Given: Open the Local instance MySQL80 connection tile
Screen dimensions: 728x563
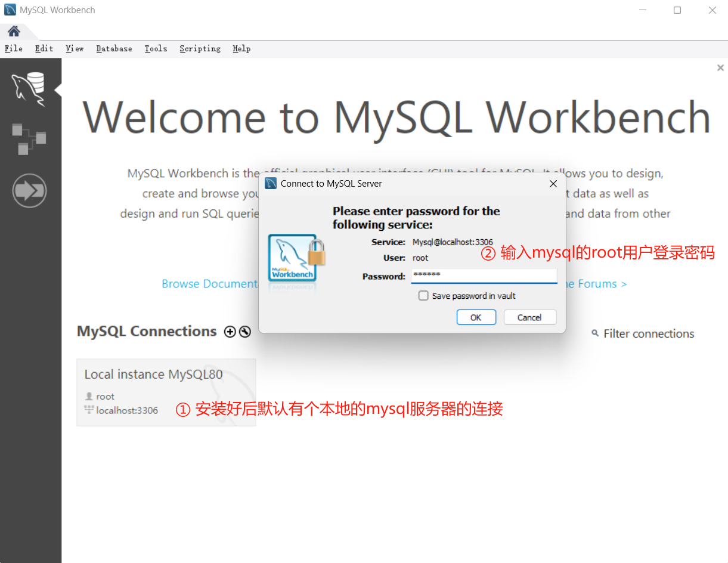Looking at the screenshot, I should pos(166,392).
